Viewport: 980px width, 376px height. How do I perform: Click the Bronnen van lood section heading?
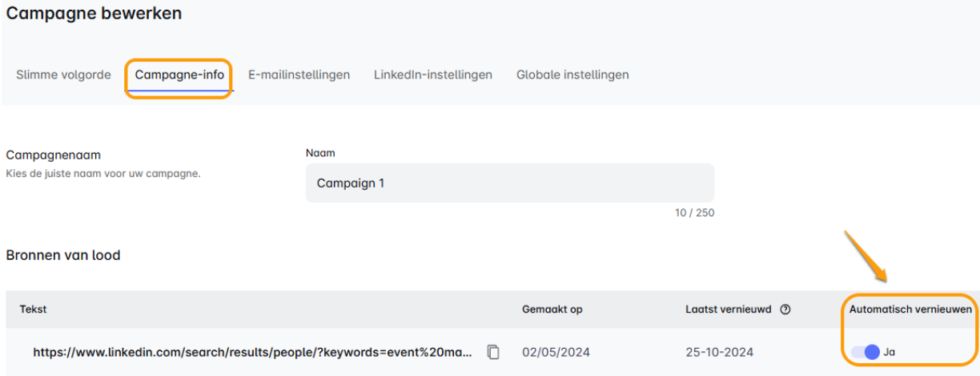[63, 255]
